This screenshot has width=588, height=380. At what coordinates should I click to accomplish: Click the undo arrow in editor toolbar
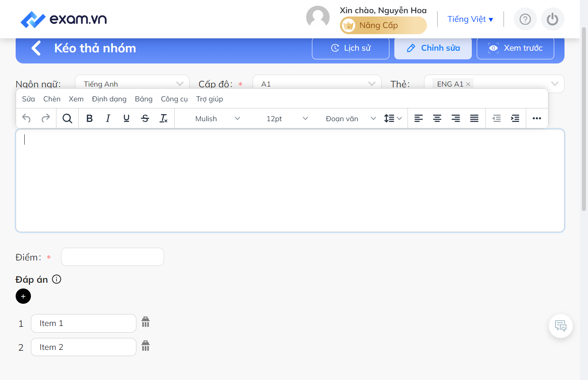pos(26,118)
